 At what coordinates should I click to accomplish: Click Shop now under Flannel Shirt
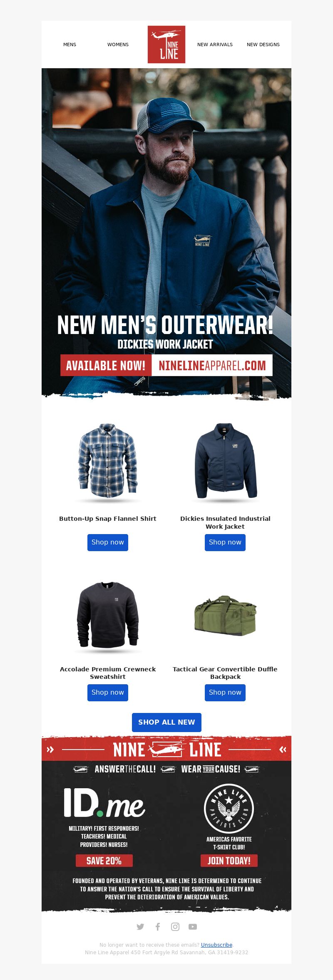108,542
